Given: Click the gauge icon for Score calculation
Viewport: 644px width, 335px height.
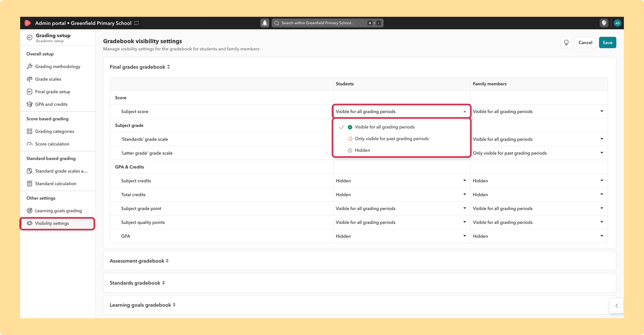Looking at the screenshot, I should [x=29, y=144].
